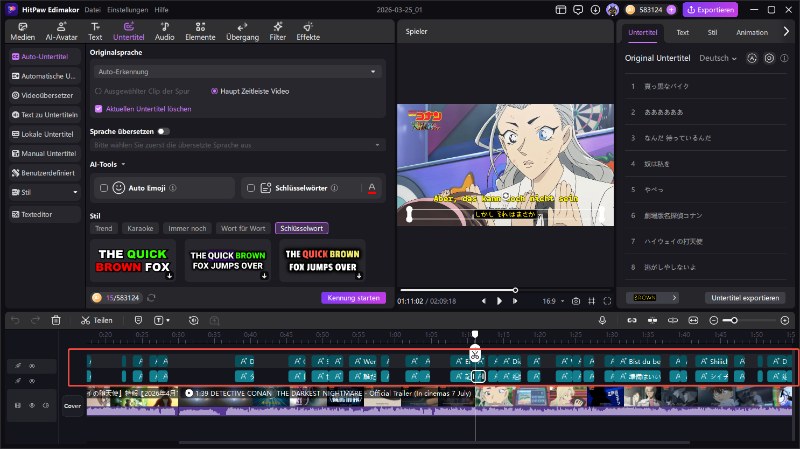This screenshot has height=449, width=800.
Task: Open the feedback message icon in title bar
Action: [578, 10]
